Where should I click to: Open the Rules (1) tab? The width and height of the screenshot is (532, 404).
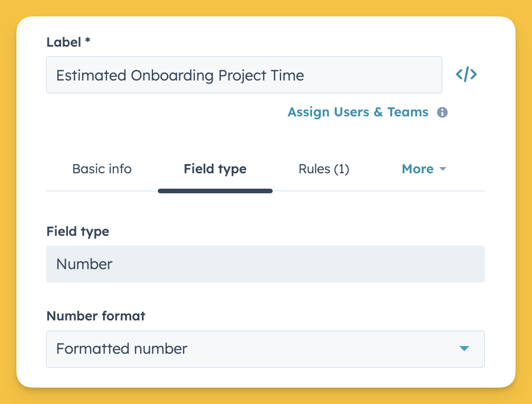[324, 169]
